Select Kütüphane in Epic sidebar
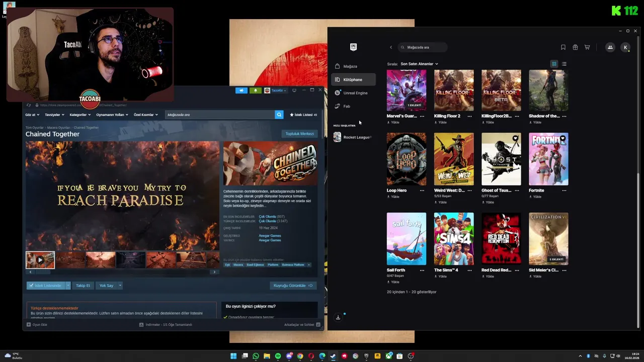 coord(353,79)
